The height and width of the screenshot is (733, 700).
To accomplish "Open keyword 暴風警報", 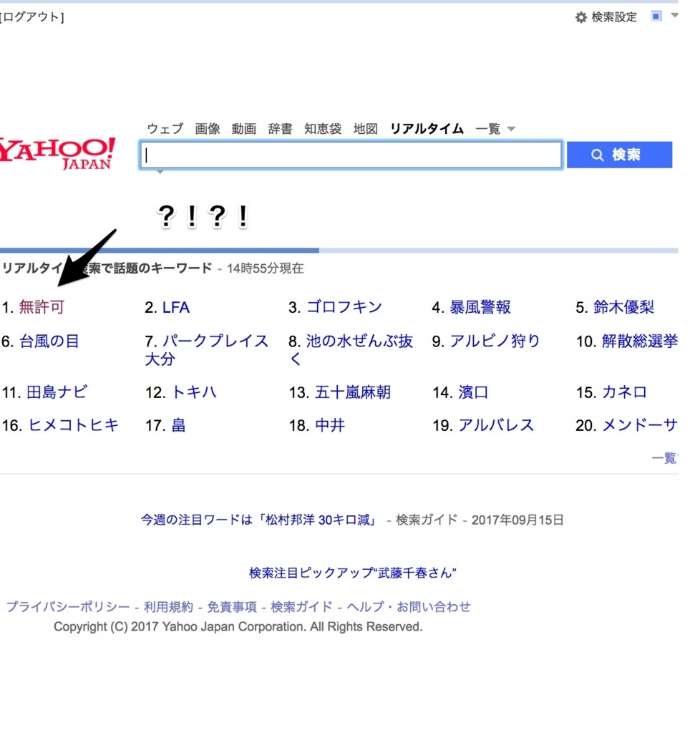I will [480, 307].
